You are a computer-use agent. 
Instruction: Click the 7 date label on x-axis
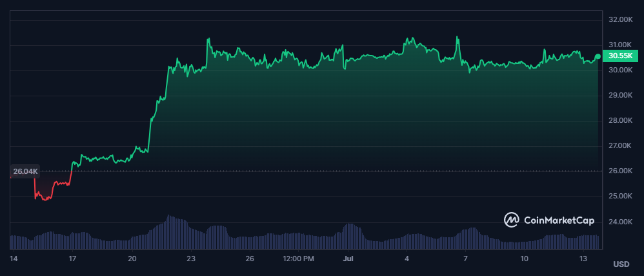click(465, 259)
